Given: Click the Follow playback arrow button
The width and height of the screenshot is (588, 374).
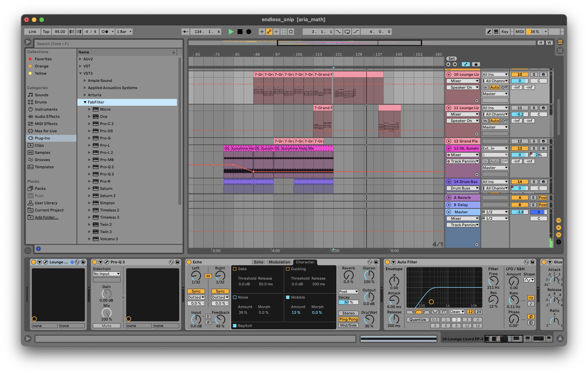Looking at the screenshot, I should click(x=185, y=31).
